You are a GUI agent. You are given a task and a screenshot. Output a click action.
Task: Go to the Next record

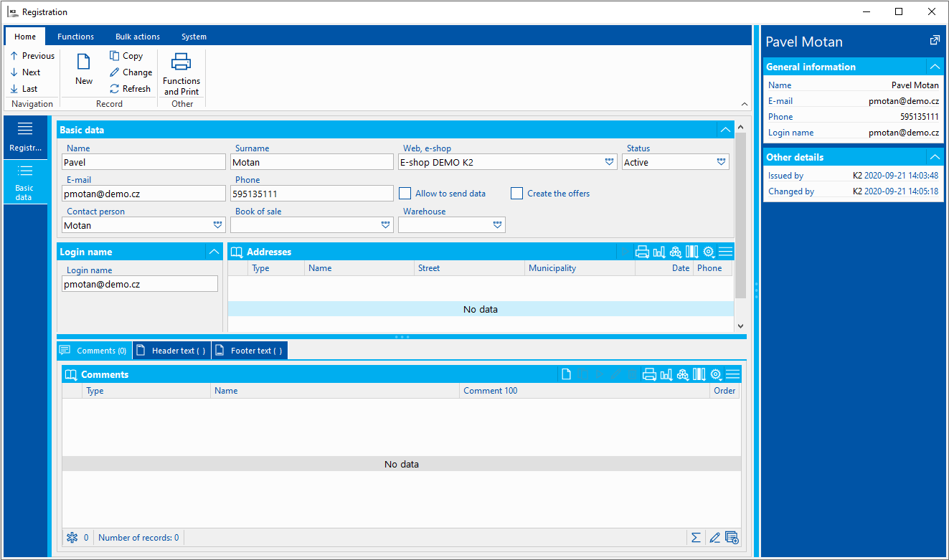coord(26,72)
